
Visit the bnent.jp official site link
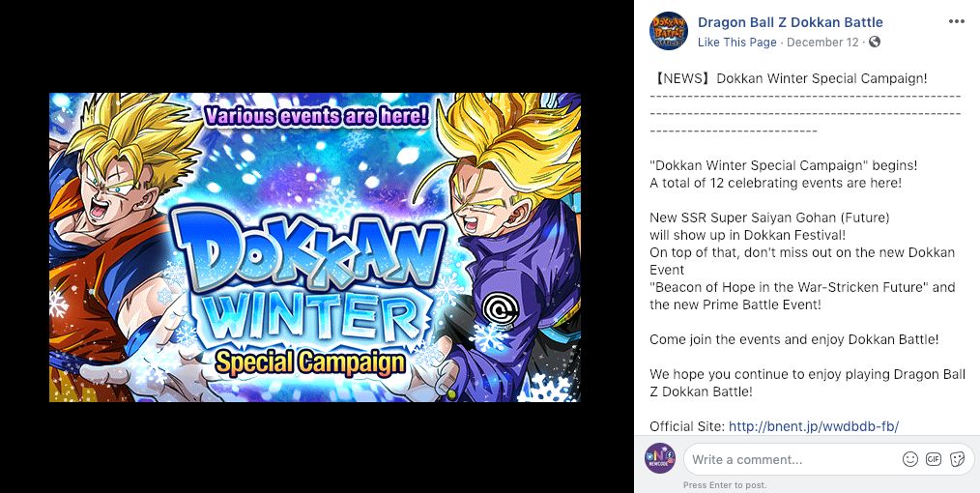[814, 426]
